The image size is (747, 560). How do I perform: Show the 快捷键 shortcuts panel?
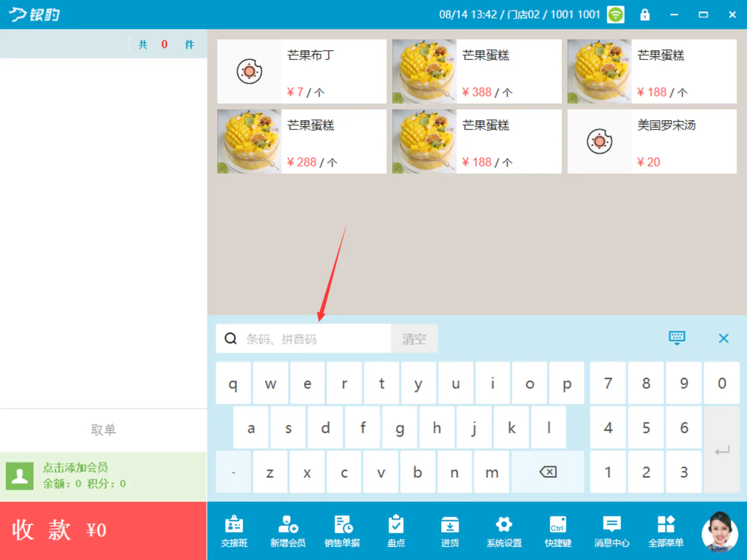click(558, 531)
